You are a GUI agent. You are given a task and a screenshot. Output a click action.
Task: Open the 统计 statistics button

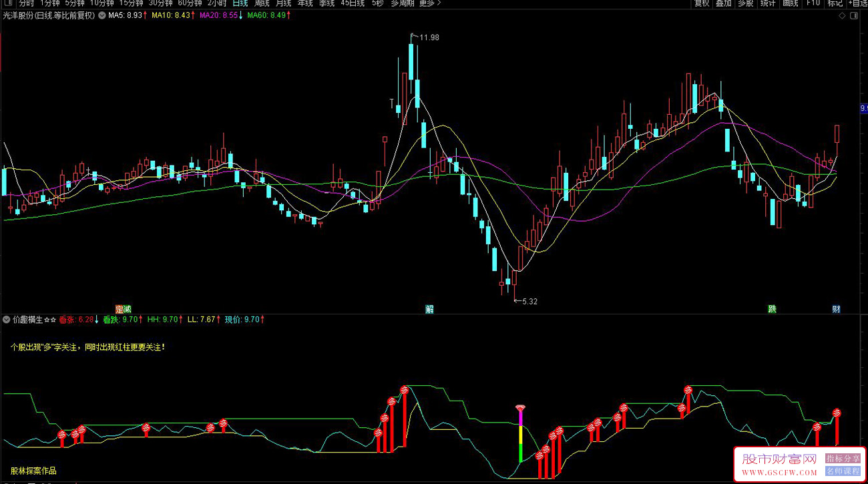(x=768, y=3)
